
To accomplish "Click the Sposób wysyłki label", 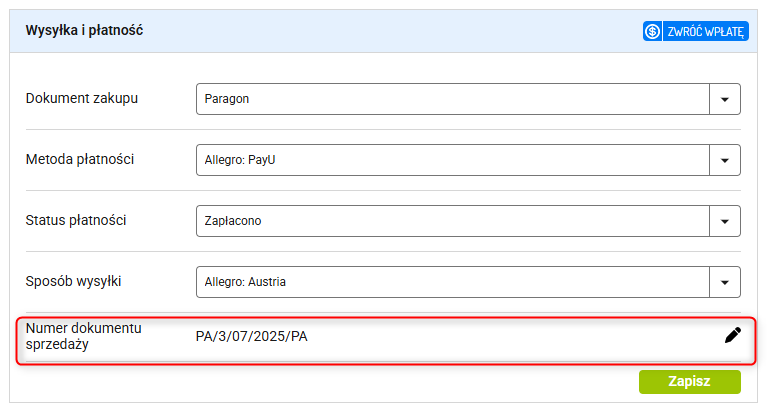I will point(73,281).
